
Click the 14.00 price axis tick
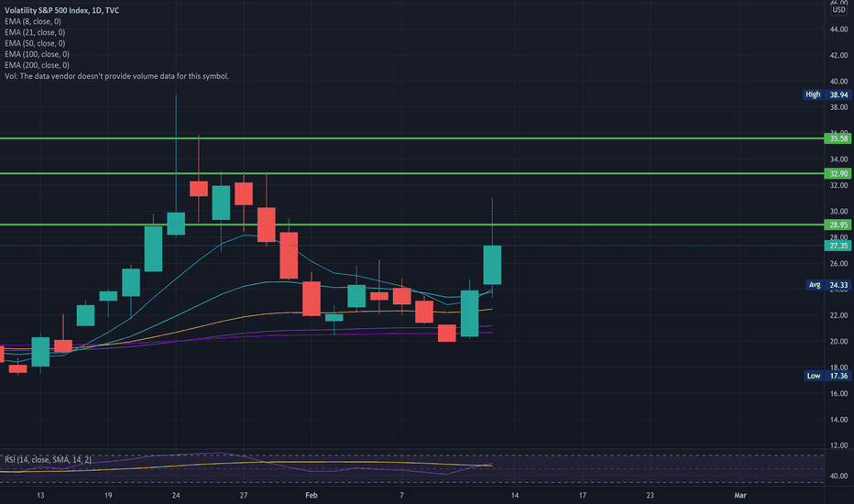pyautogui.click(x=838, y=420)
